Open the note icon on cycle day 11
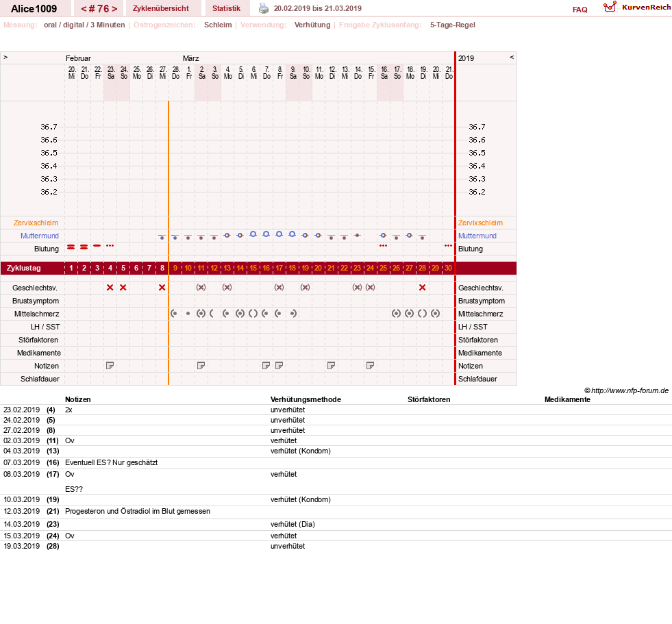 coord(201,366)
